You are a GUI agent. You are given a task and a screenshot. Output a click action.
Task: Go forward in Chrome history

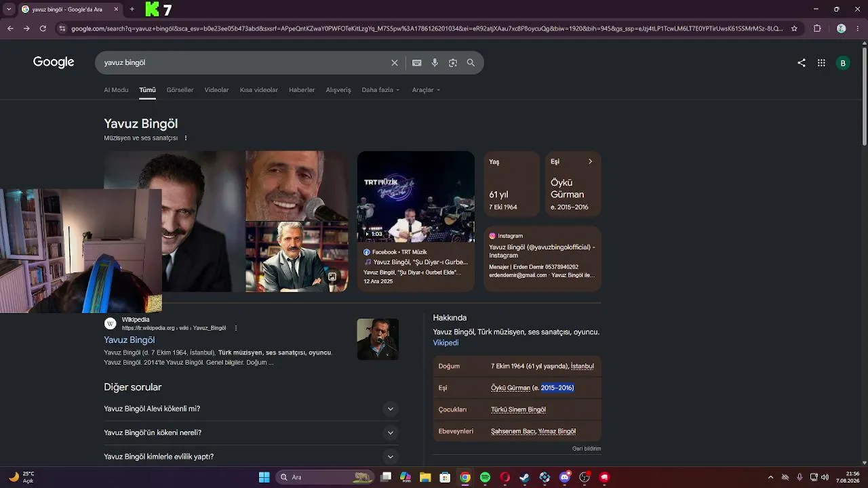pos(26,28)
